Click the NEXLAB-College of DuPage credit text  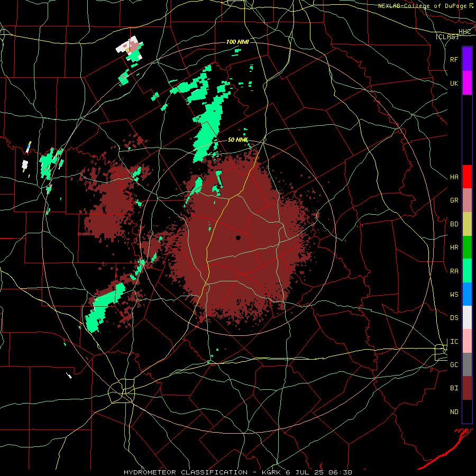pos(422,6)
